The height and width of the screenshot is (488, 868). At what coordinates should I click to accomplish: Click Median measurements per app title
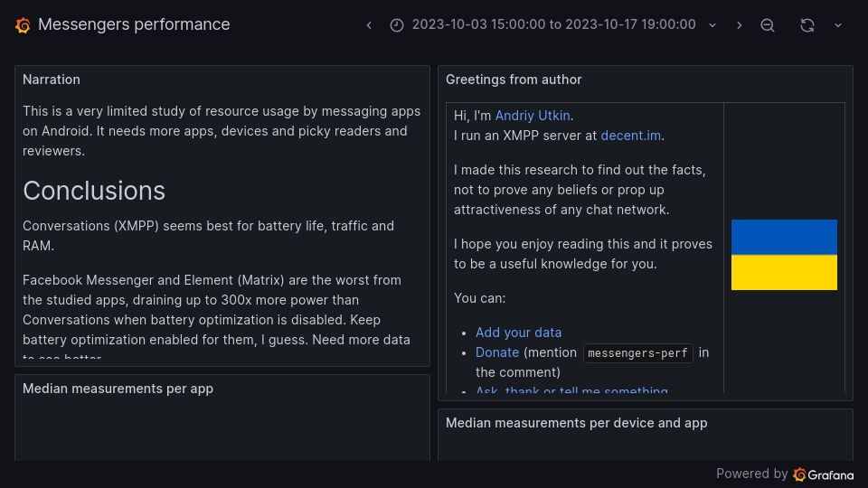(118, 389)
